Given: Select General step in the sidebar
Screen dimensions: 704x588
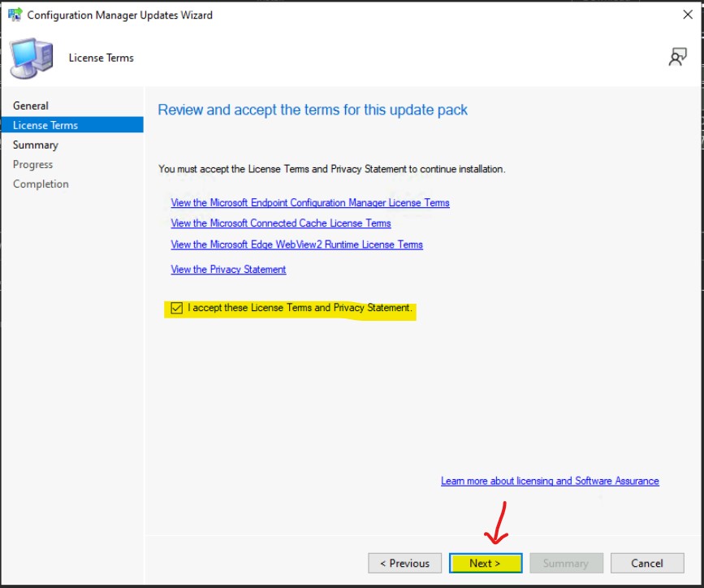Looking at the screenshot, I should point(31,106).
